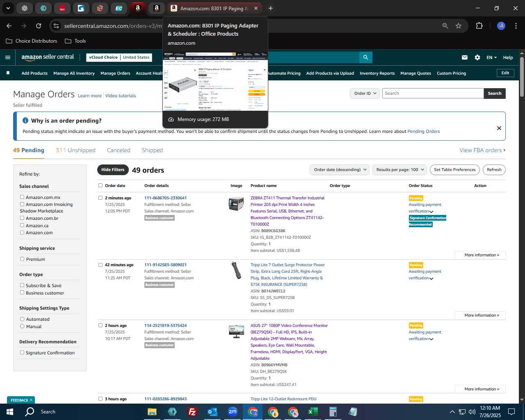Viewport: 525px width, 420px height.
Task: Open the tab search dropdown arrow
Action: (8, 8)
